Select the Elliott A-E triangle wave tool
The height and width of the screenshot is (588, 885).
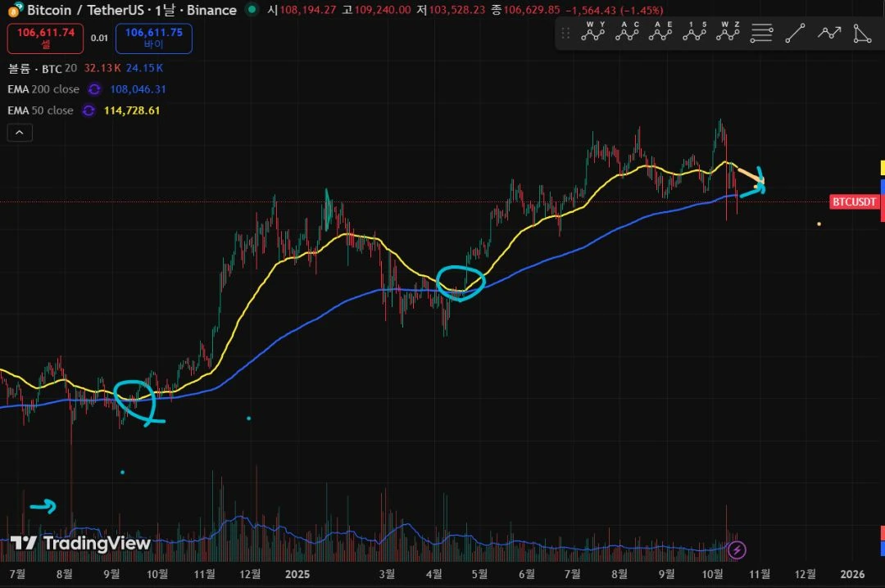point(660,32)
